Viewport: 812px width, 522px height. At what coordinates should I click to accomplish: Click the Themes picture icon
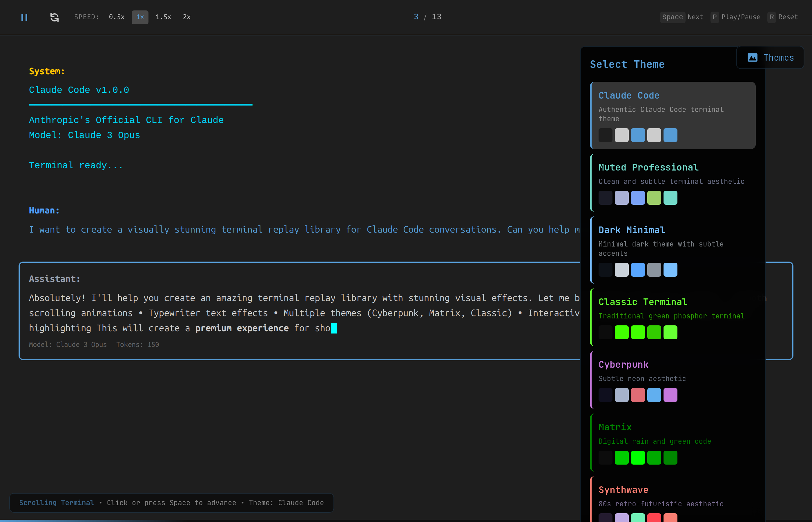coord(752,58)
